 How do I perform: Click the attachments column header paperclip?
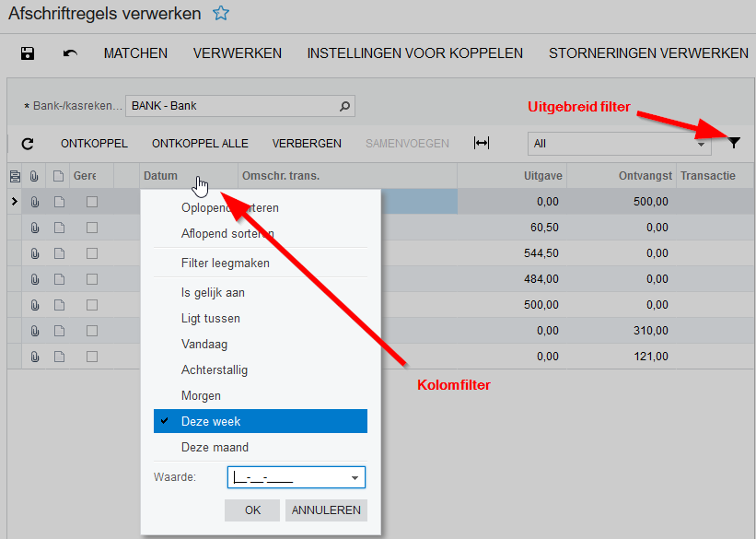coord(34,176)
